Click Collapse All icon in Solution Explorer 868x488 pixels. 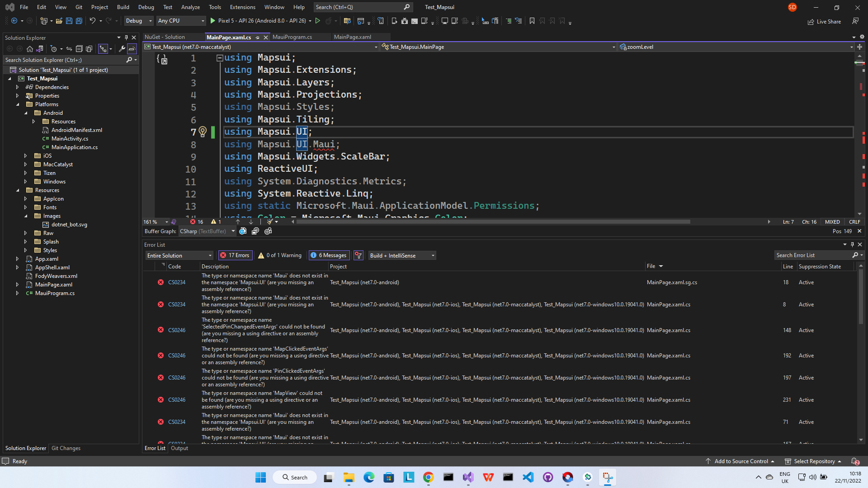79,49
